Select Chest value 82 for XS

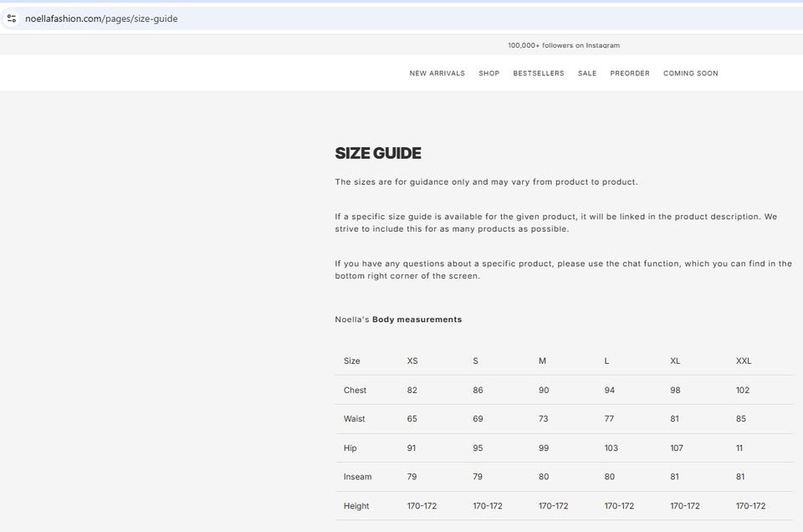click(412, 390)
